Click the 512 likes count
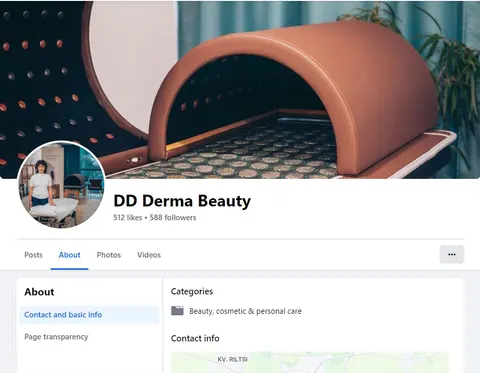Viewport: 480px width, 373px height. pyautogui.click(x=128, y=218)
